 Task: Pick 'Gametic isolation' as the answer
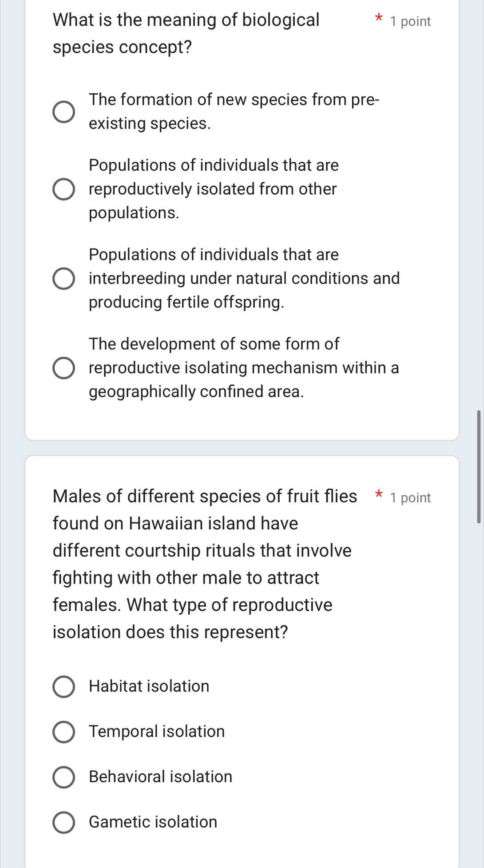pyautogui.click(x=63, y=821)
